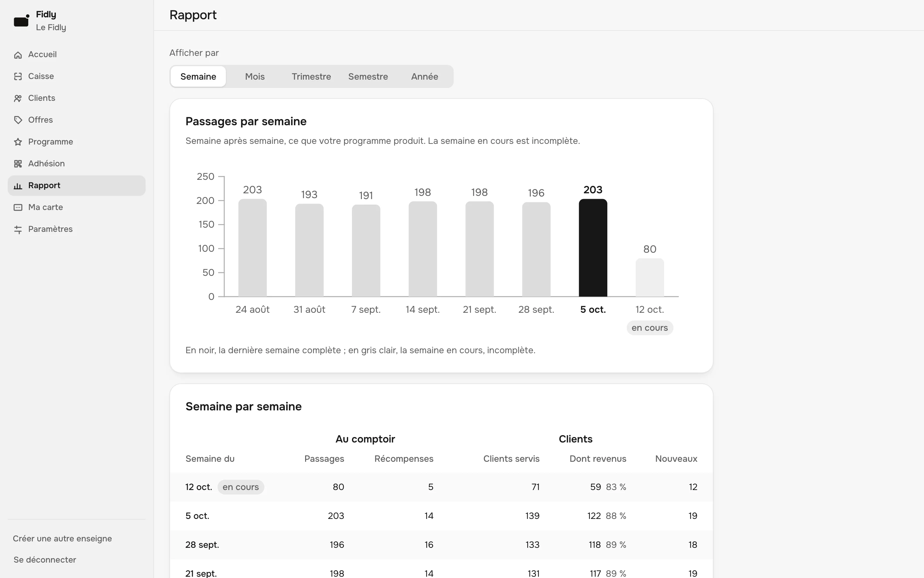The width and height of the screenshot is (924, 578).
Task: Navigate to Programme
Action: coord(76,142)
